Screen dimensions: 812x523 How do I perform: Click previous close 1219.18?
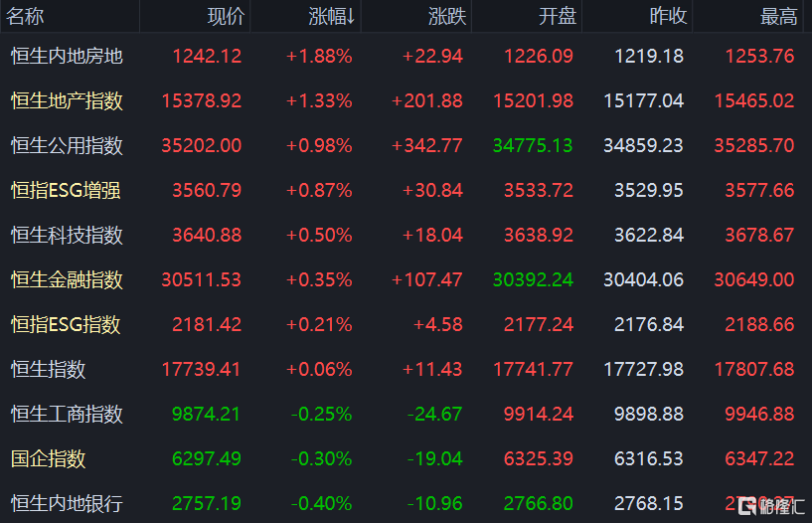pyautogui.click(x=649, y=56)
